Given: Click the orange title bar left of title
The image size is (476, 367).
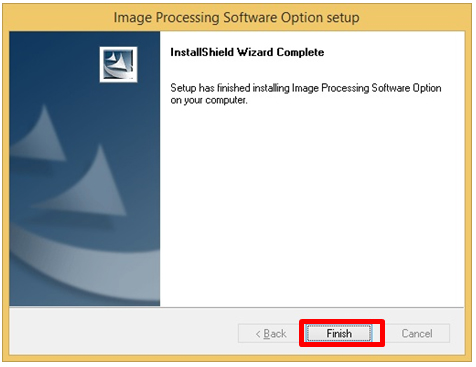Looking at the screenshot, I should pos(58,17).
